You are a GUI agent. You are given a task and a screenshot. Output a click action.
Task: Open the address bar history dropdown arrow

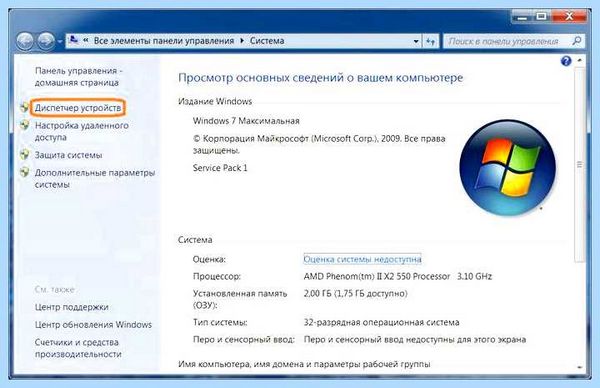(x=416, y=41)
